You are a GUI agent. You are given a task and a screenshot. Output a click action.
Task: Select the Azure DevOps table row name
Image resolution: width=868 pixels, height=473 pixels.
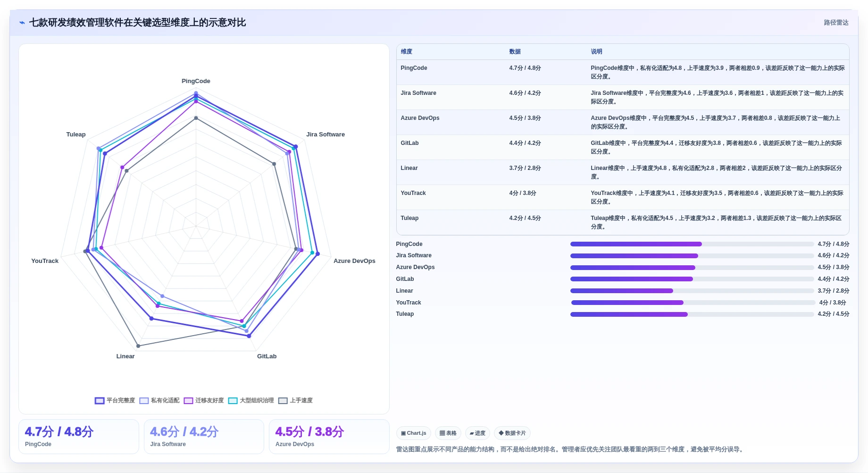pos(420,118)
